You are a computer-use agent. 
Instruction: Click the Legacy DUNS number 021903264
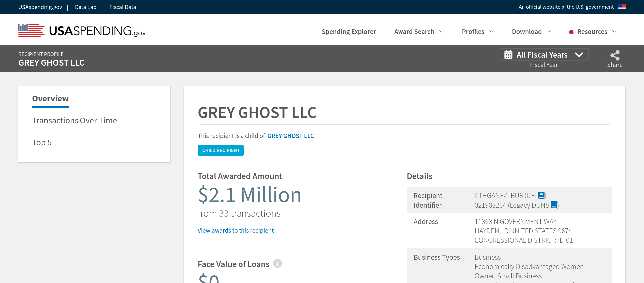pyautogui.click(x=490, y=205)
